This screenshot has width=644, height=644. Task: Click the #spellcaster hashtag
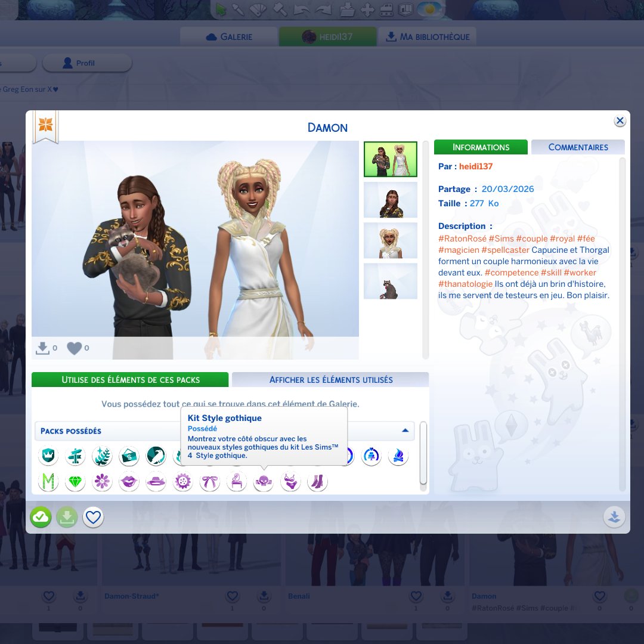pos(505,250)
